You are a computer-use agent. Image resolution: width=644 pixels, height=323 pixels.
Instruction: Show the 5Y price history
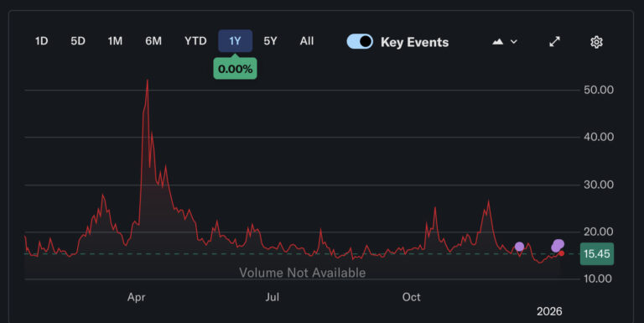(x=270, y=41)
